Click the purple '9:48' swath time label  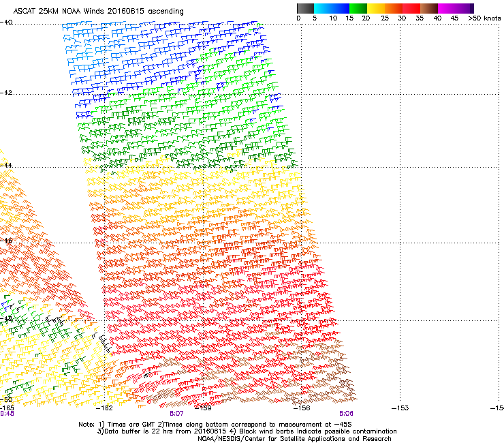7,414
